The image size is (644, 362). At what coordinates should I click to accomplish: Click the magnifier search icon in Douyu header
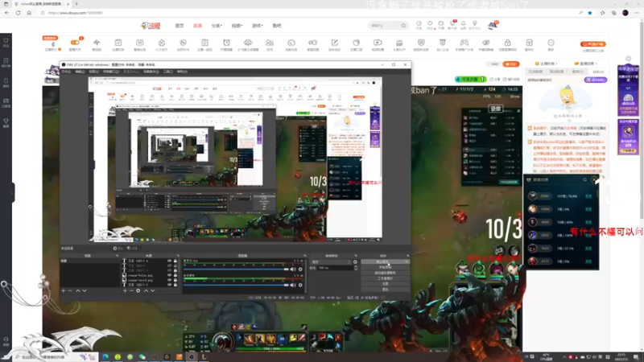403,26
